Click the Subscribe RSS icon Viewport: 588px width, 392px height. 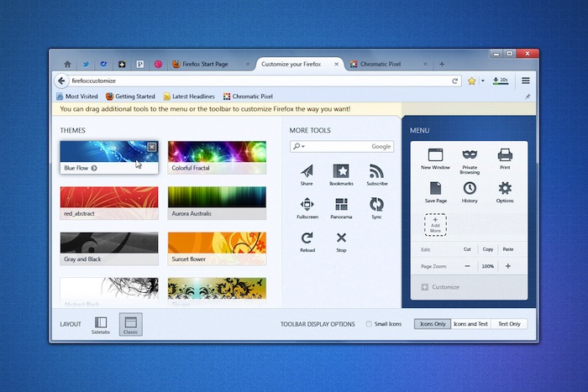tap(376, 171)
